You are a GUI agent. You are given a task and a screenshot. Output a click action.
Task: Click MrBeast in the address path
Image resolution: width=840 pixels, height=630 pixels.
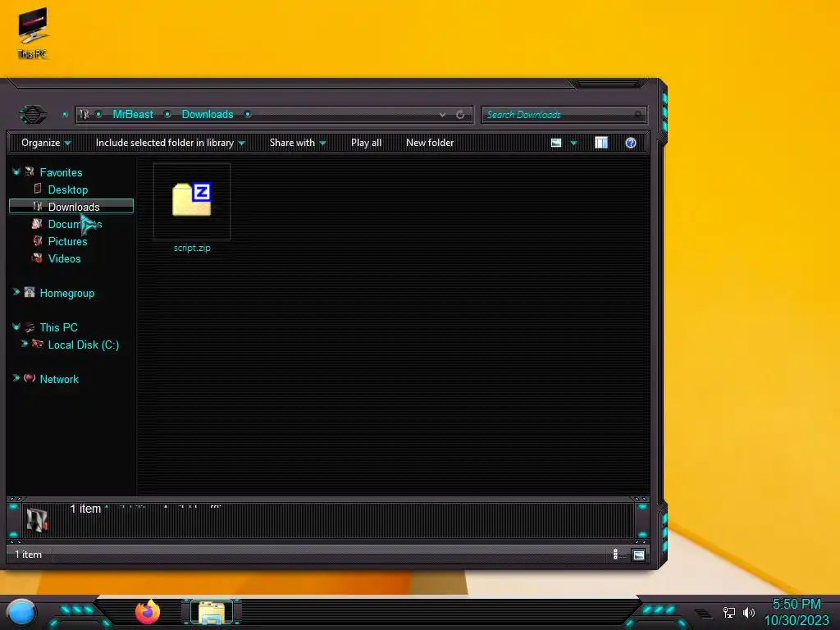tap(133, 114)
